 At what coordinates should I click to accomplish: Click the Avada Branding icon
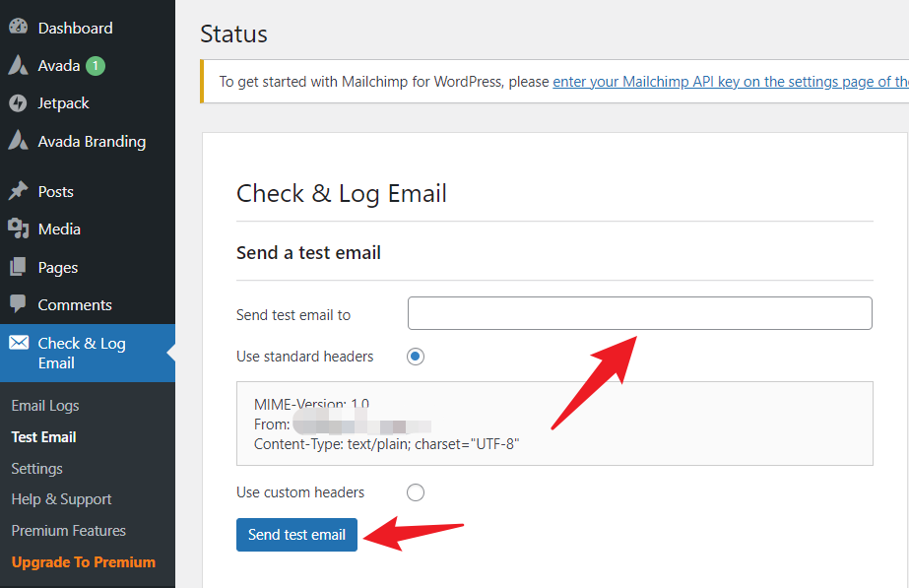click(x=18, y=141)
